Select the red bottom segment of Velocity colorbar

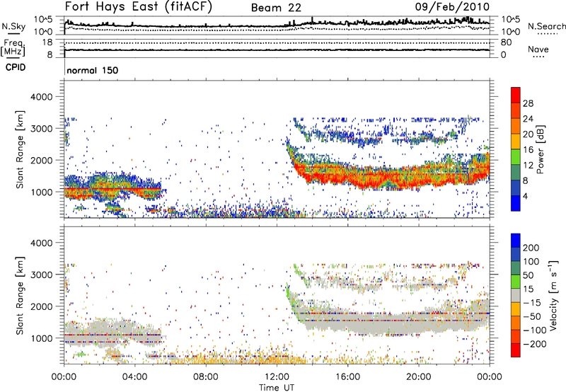click(516, 350)
